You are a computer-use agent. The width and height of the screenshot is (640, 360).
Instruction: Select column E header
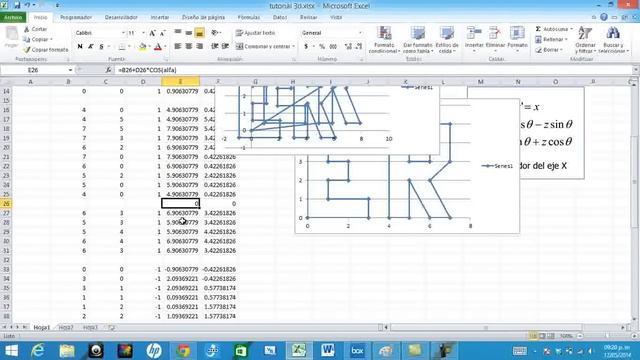tap(180, 82)
